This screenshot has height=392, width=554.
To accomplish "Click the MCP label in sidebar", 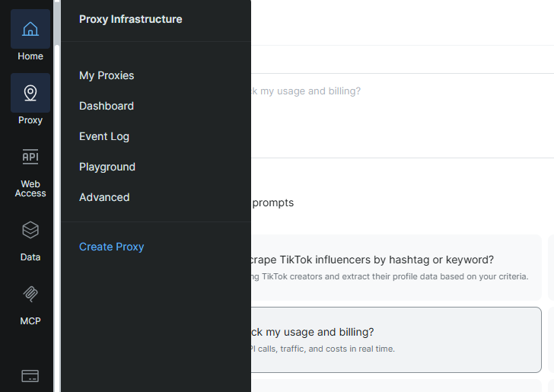I will tap(30, 321).
